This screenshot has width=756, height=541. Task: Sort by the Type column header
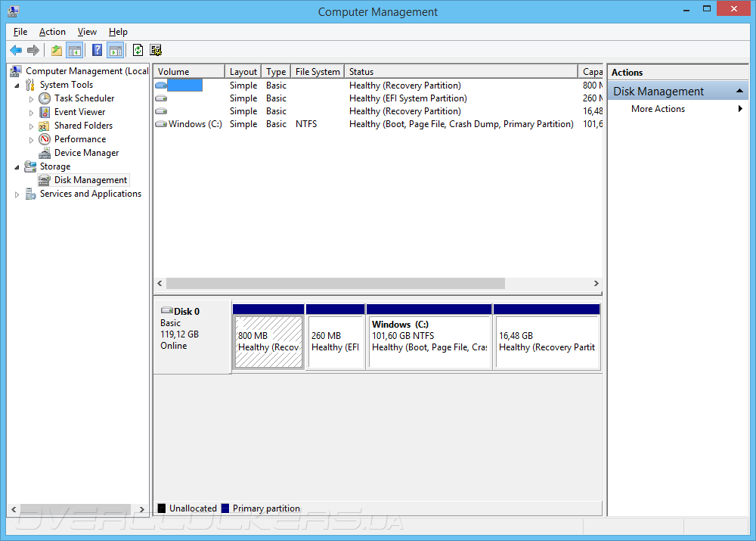(276, 71)
